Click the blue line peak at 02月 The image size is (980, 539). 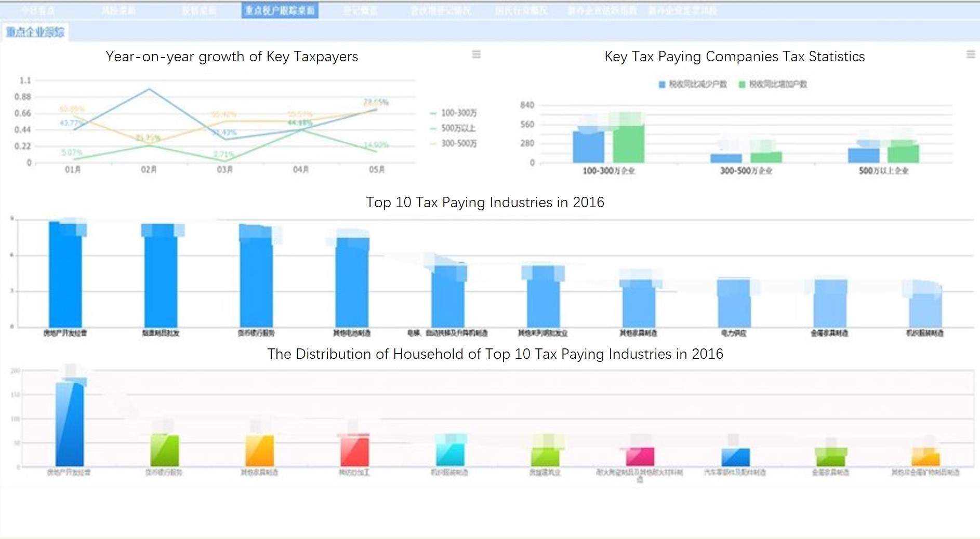point(149,89)
